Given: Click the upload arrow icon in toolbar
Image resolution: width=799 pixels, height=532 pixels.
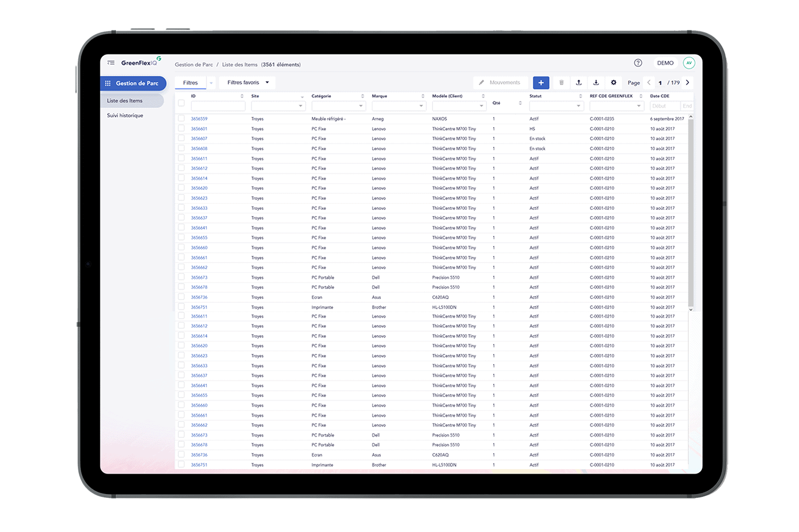Looking at the screenshot, I should click(579, 83).
